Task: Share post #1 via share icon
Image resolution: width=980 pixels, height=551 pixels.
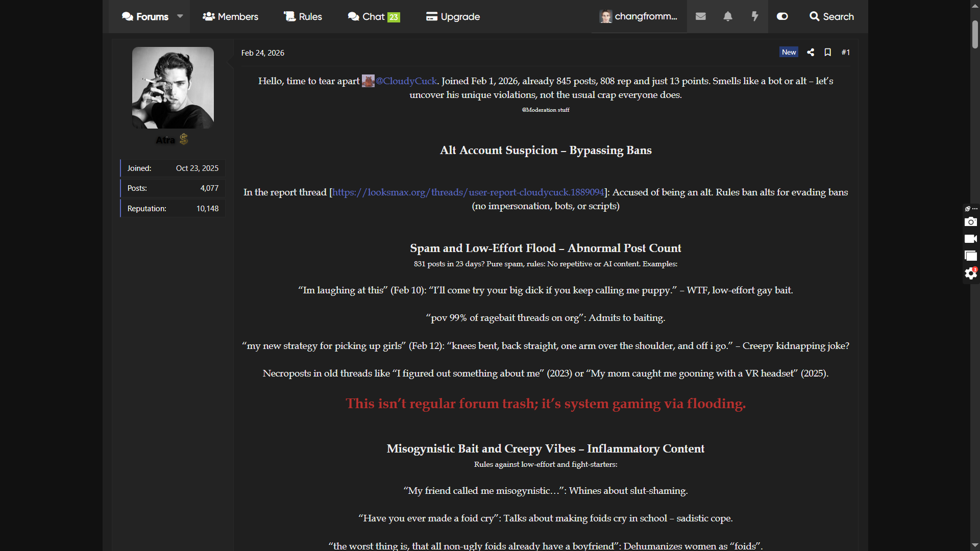Action: 811,52
